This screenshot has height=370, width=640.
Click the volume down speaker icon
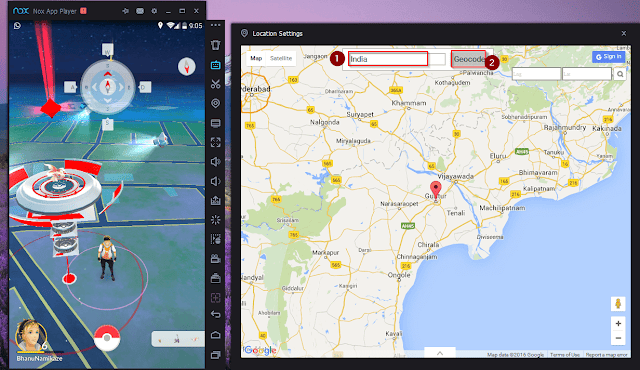pyautogui.click(x=216, y=181)
